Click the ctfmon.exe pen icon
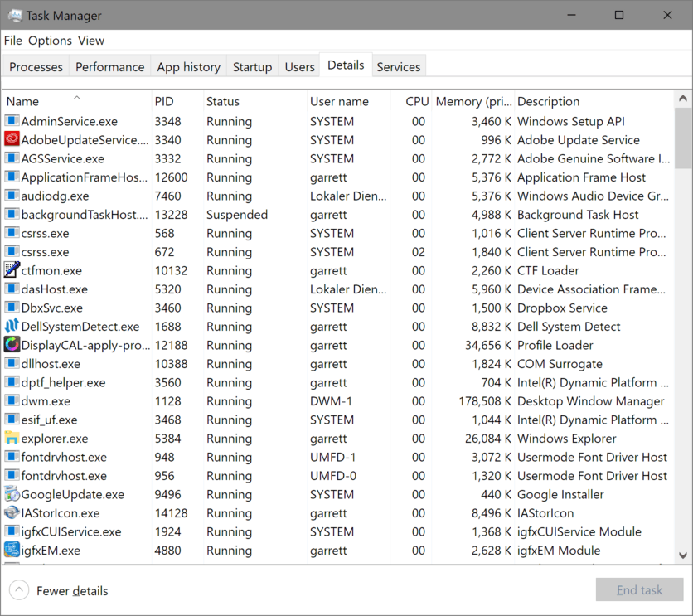Viewport: 693px width, 616px height. [12, 269]
